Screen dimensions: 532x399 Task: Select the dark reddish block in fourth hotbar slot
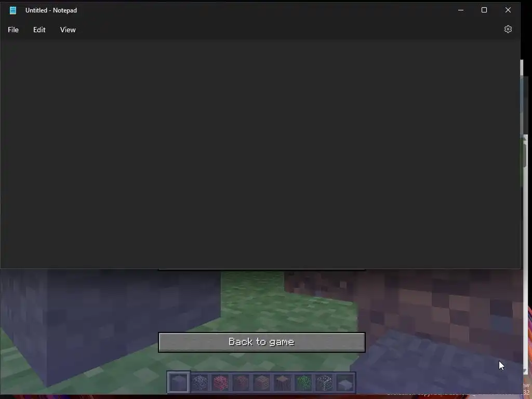(x=241, y=382)
